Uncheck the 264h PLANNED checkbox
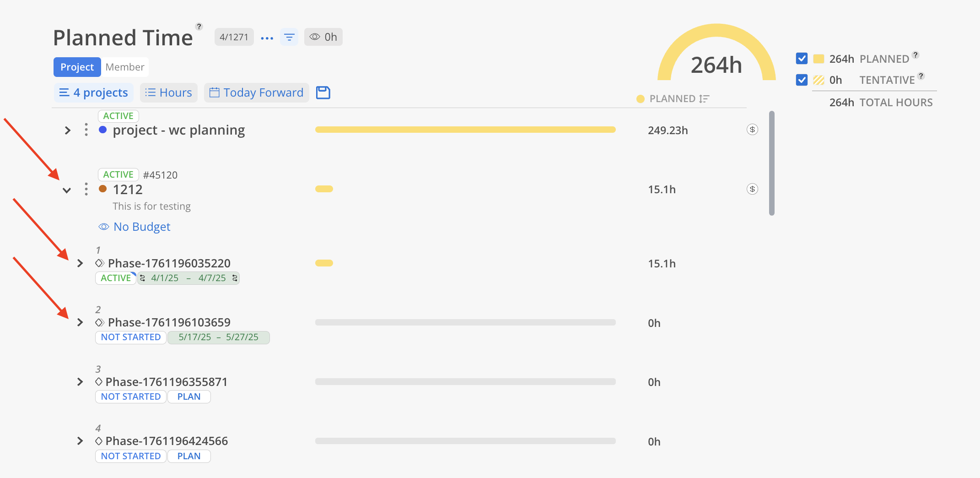The width and height of the screenshot is (980, 478). (x=802, y=59)
